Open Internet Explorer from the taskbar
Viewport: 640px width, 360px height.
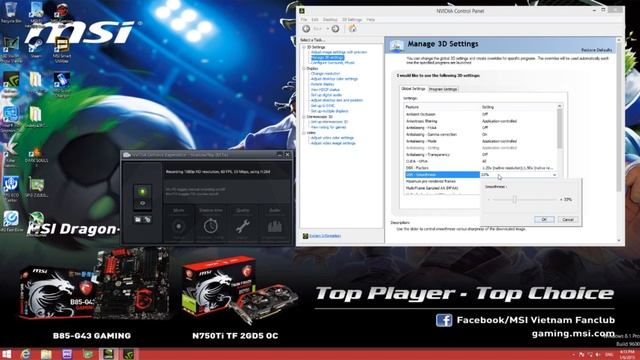pos(26,354)
